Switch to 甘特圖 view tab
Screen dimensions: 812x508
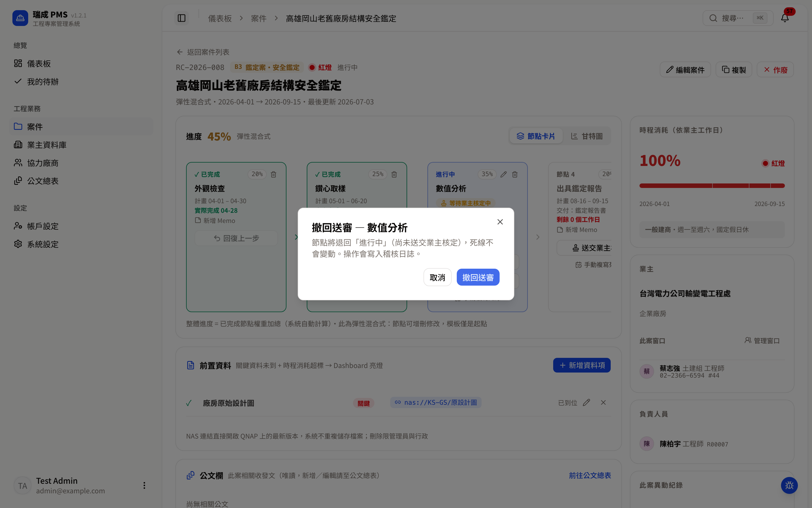point(587,136)
